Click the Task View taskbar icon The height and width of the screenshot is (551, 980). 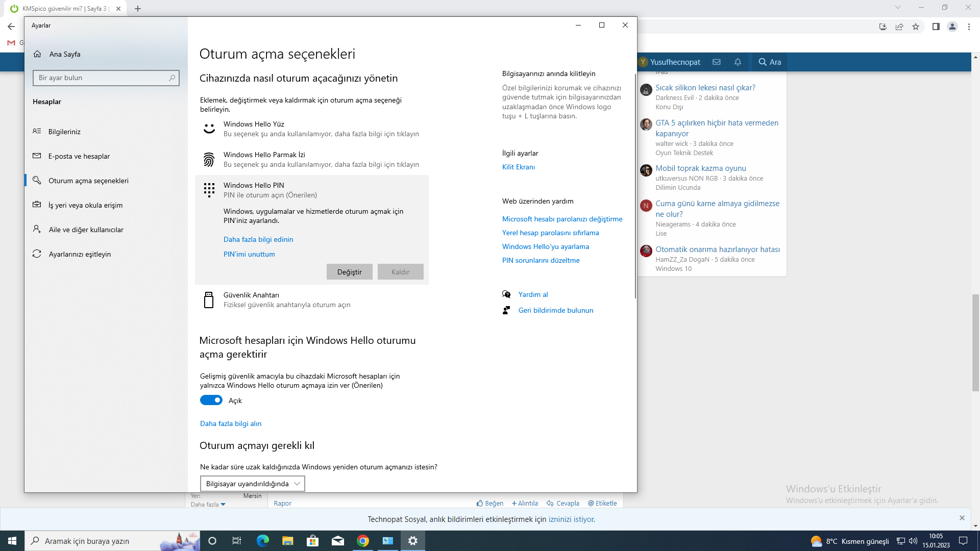click(236, 541)
